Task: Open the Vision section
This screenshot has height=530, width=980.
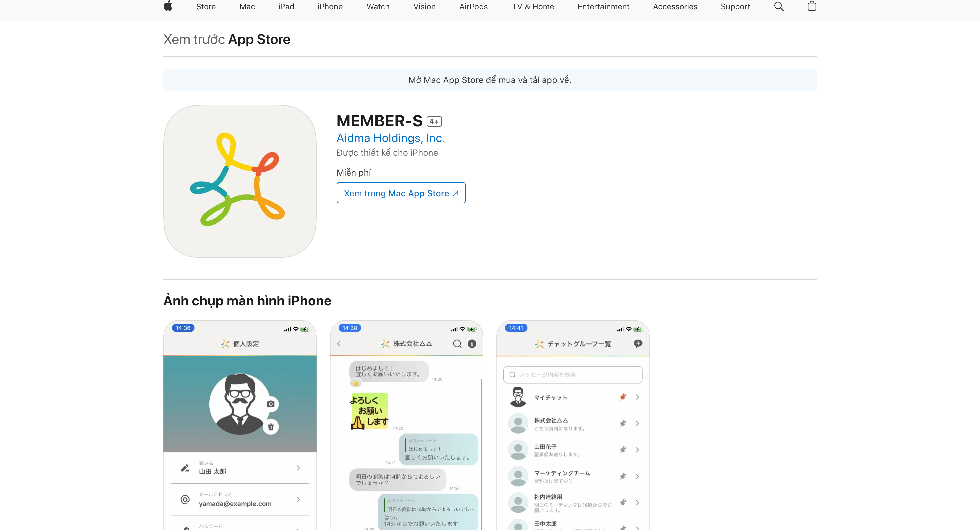Action: click(425, 6)
